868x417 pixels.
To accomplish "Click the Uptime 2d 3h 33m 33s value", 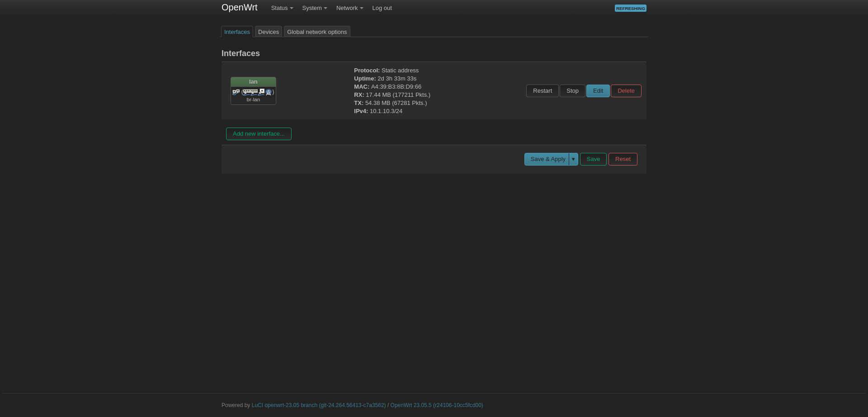I will tap(397, 79).
